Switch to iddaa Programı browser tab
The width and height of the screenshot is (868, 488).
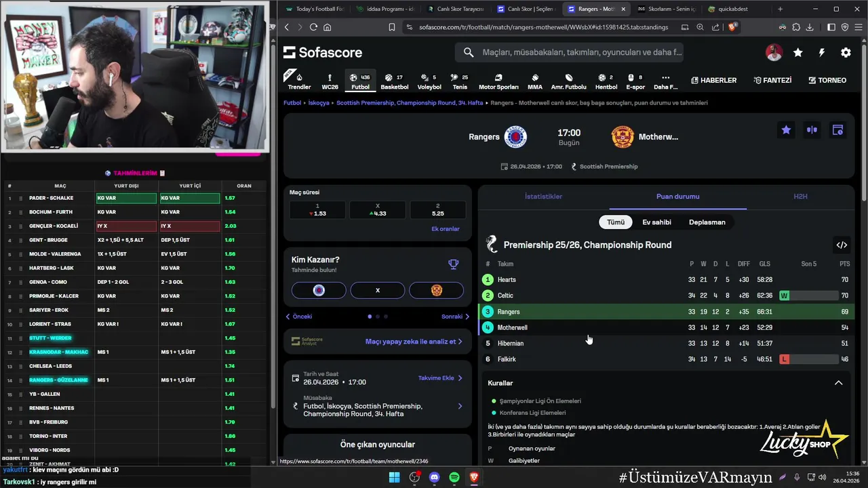pyautogui.click(x=386, y=9)
